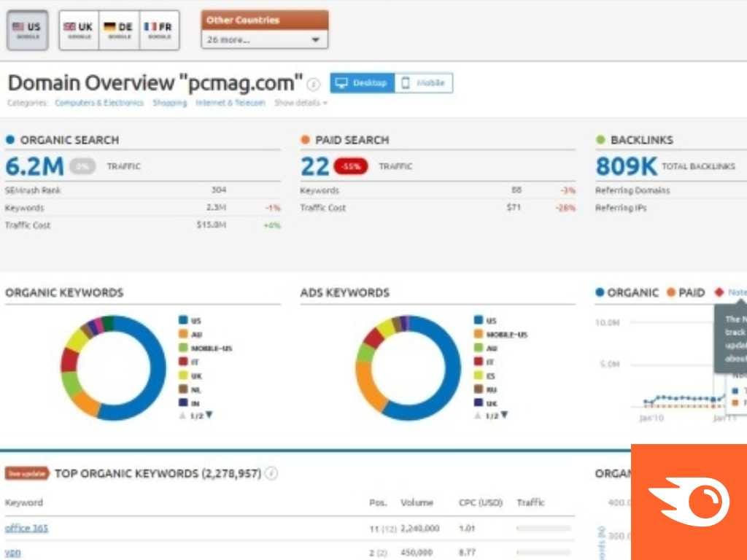The image size is (747, 560).
Task: Open the Internet & Telecom category link
Action: pyautogui.click(x=231, y=103)
